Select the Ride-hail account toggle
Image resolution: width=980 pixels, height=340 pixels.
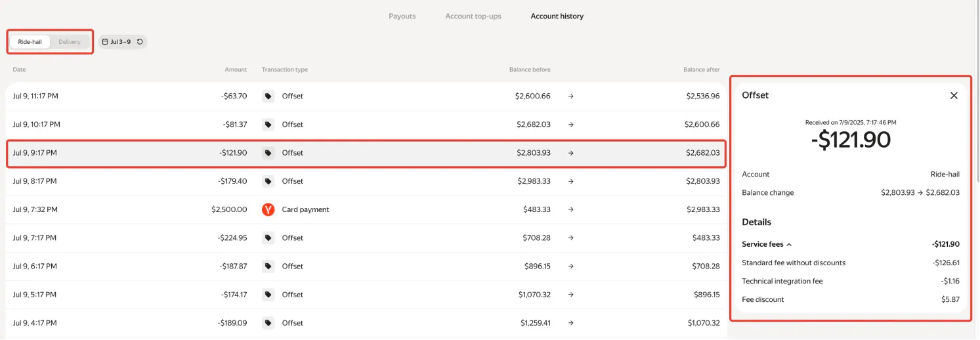coord(30,42)
